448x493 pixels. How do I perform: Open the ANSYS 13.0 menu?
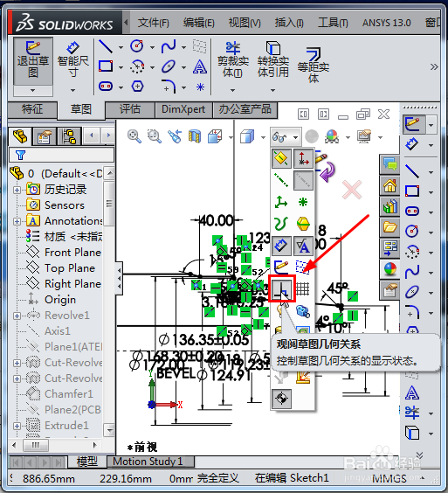[387, 23]
